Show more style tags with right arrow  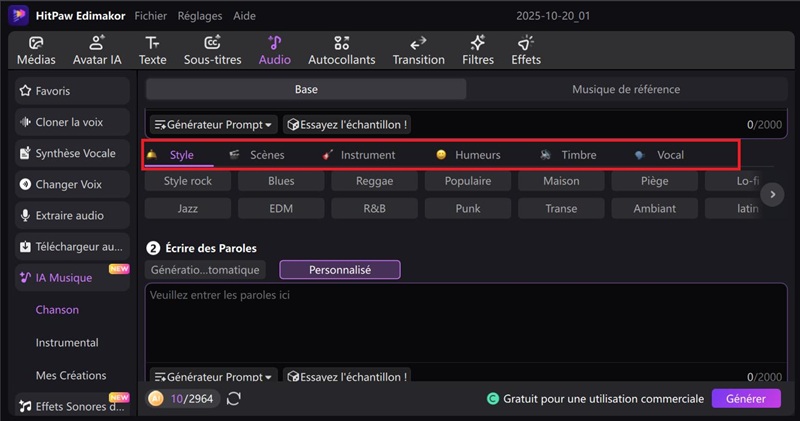click(771, 195)
